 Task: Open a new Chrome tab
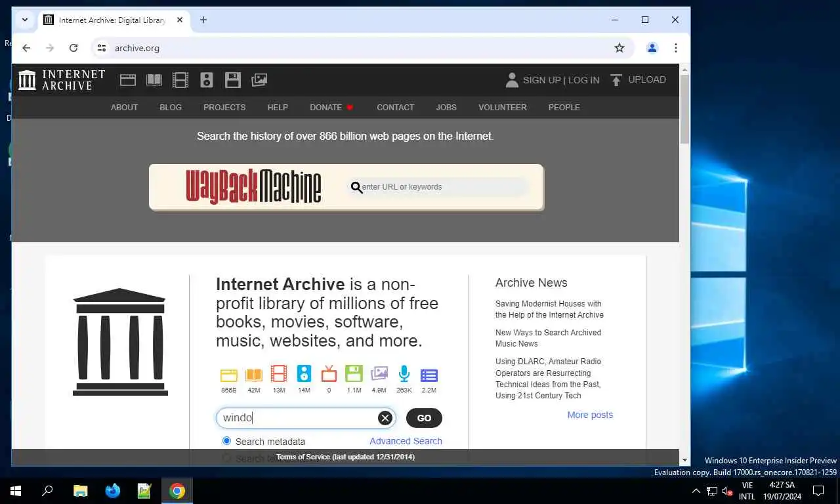point(203,20)
